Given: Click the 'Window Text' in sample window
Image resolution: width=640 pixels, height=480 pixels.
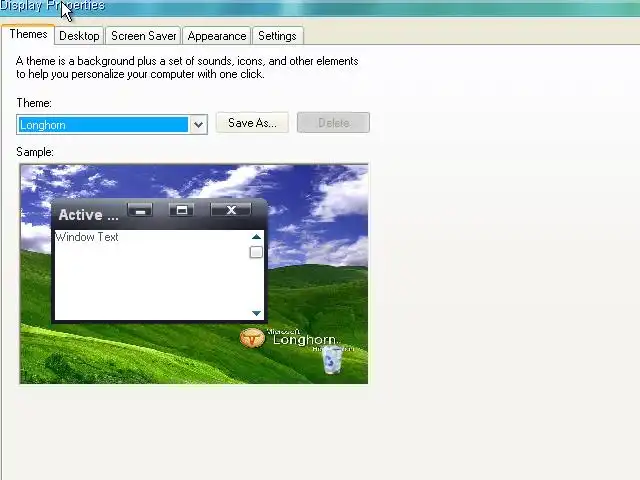Looking at the screenshot, I should [x=87, y=237].
